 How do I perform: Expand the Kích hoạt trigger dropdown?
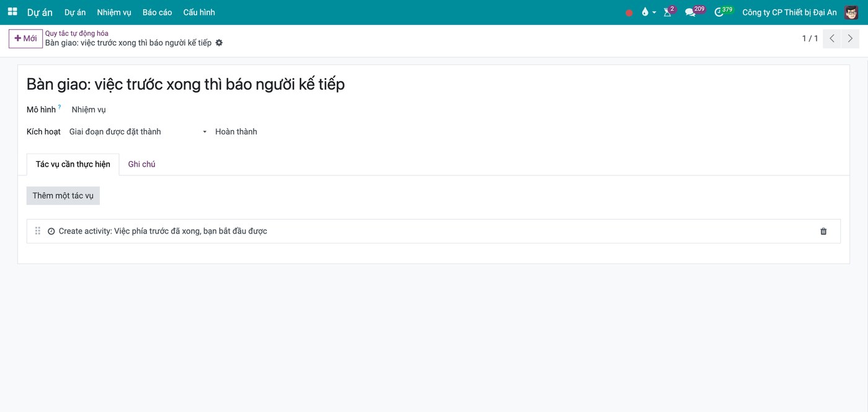138,132
